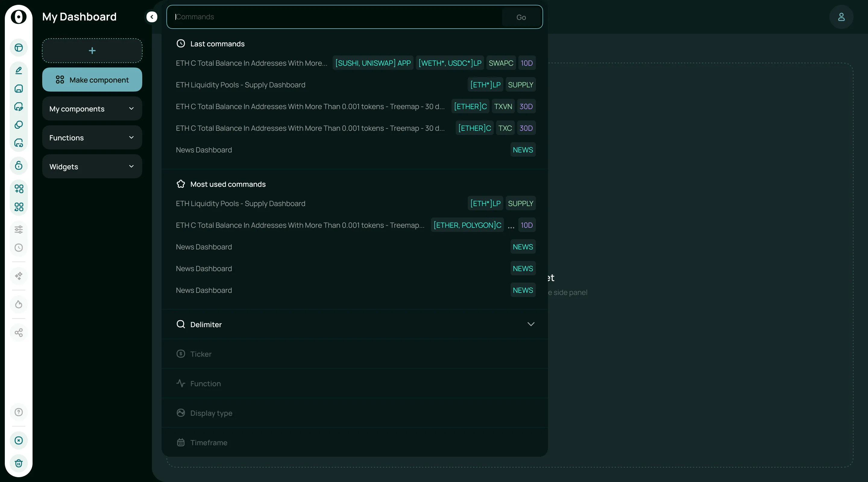Open the help question mark icon
868x482 pixels.
click(18, 412)
